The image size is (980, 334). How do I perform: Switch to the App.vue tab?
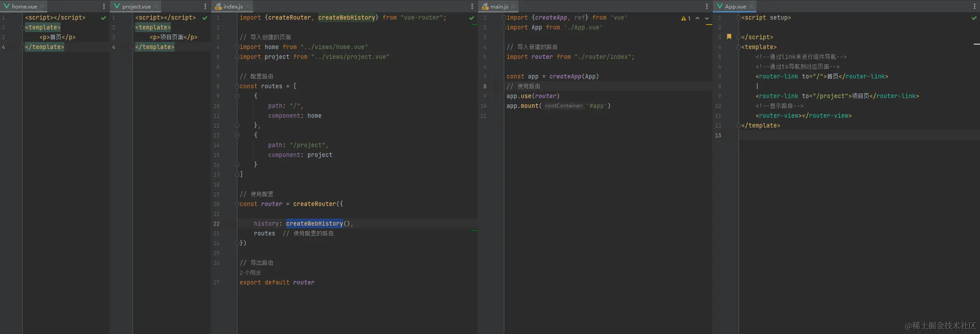click(735, 6)
